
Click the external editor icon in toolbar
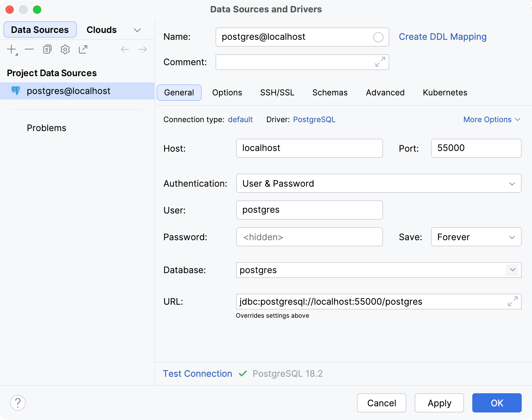(83, 49)
